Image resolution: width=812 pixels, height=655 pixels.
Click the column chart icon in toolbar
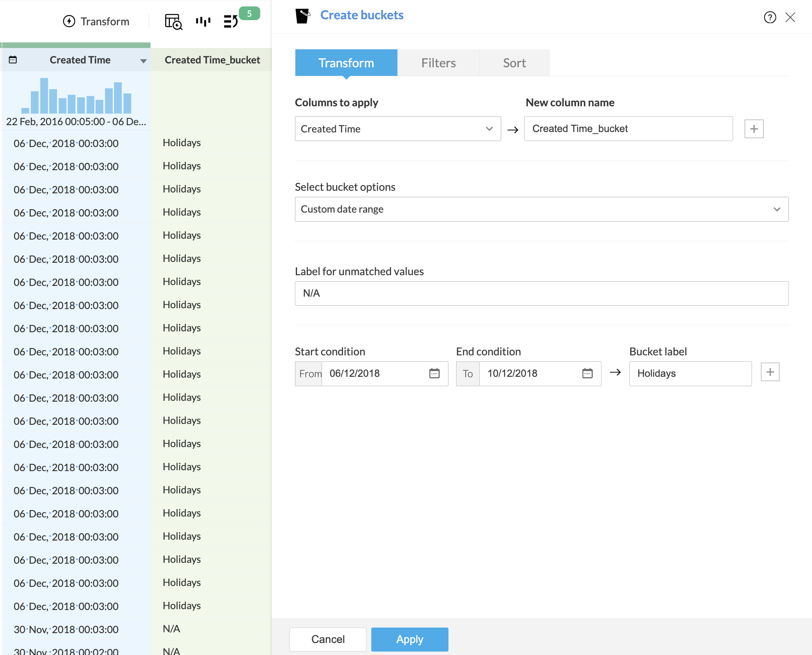click(203, 21)
